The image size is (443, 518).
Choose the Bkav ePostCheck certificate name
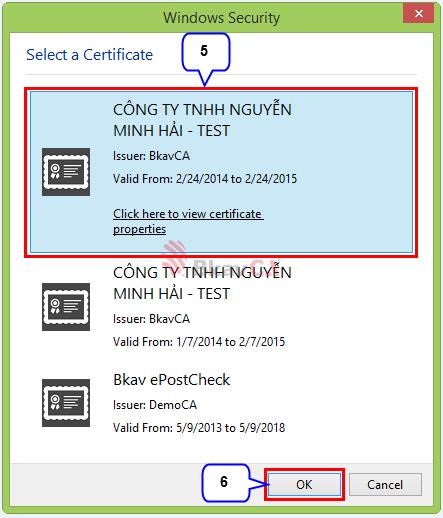[172, 380]
